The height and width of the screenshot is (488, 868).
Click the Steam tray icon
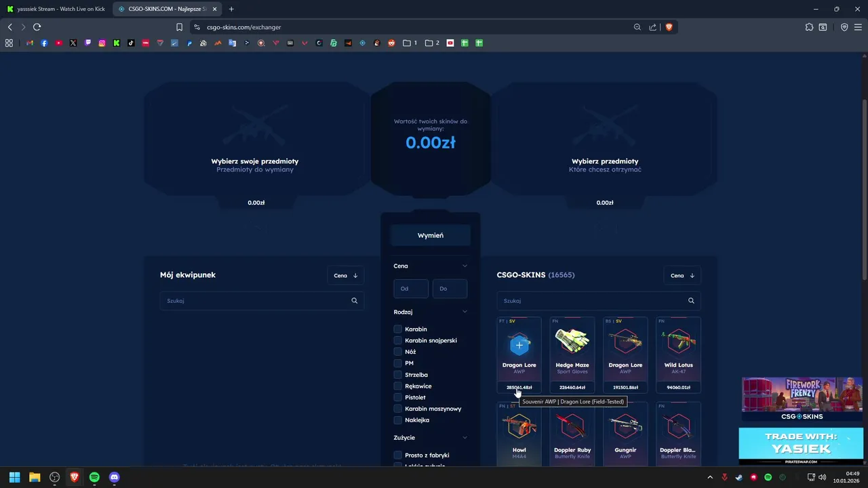point(739,477)
